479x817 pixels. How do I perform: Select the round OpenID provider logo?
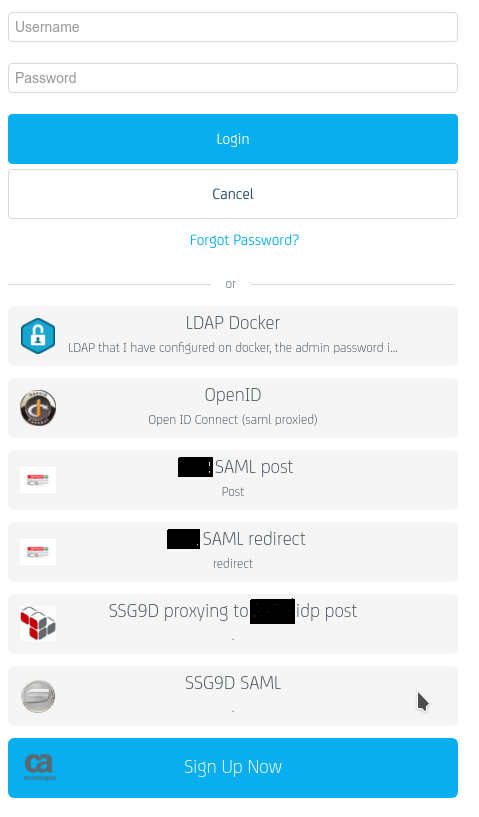38,407
